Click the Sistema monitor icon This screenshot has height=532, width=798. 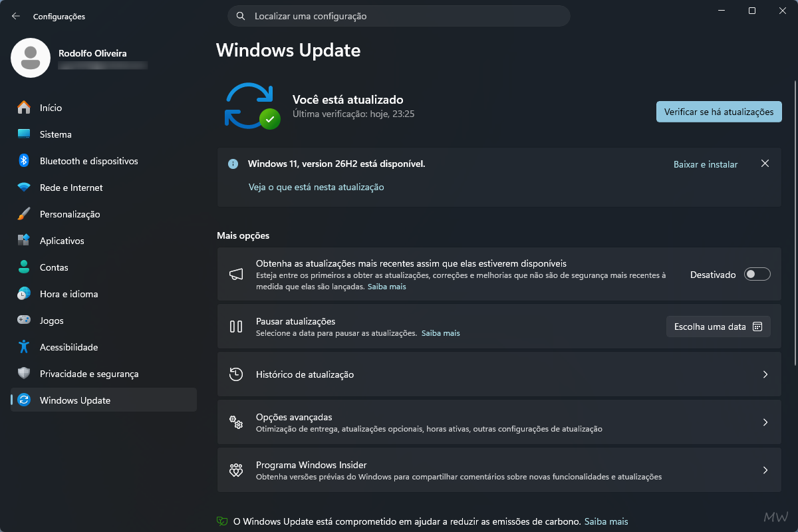[x=24, y=134]
